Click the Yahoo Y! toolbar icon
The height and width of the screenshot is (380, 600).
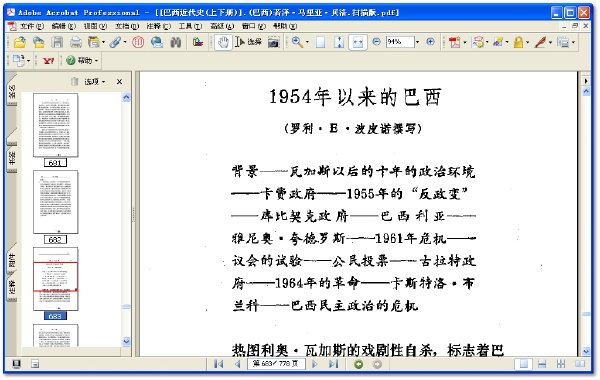click(49, 60)
